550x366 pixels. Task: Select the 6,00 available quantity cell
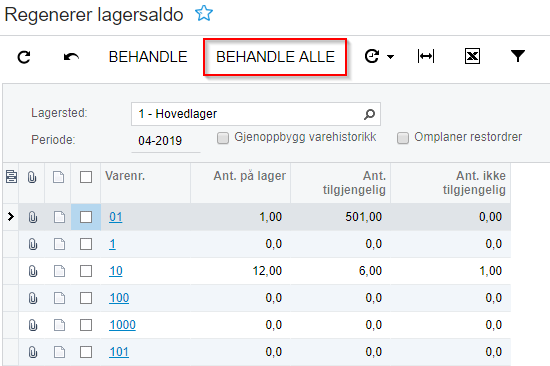[x=341, y=271]
